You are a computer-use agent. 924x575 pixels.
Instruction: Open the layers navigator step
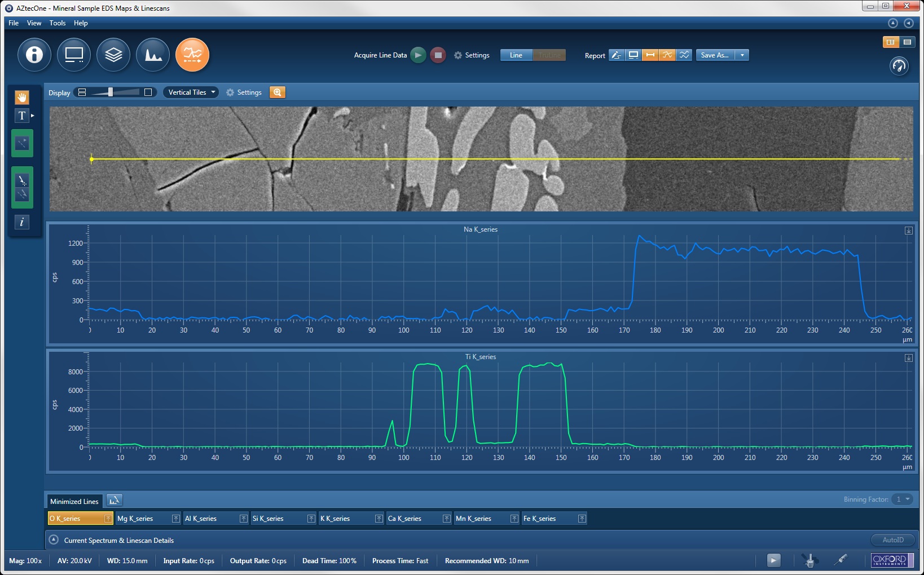[x=113, y=55]
